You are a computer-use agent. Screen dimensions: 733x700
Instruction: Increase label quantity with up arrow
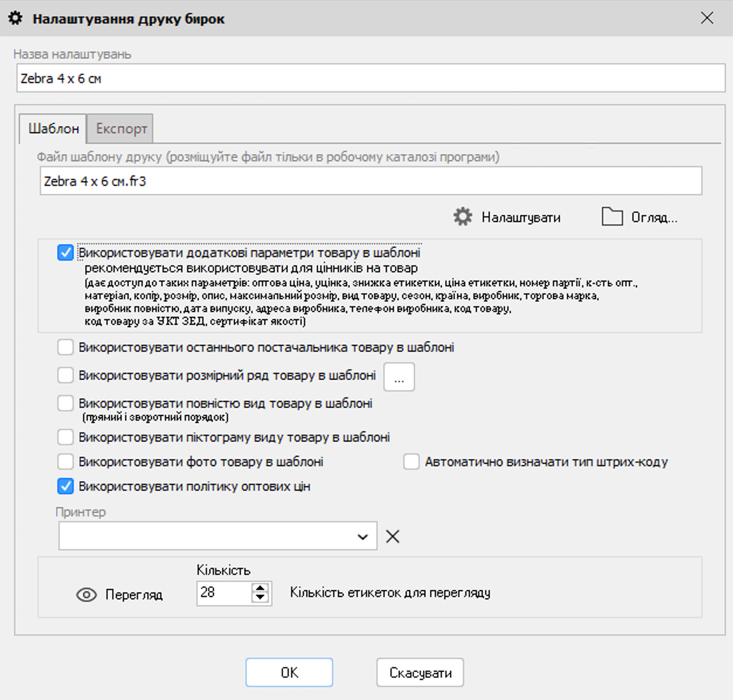(260, 588)
